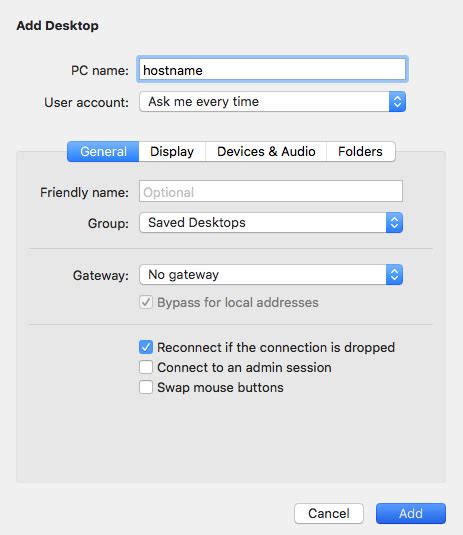Click the 'Gateway:' field label
Screen dimensions: 463x535
point(101,275)
